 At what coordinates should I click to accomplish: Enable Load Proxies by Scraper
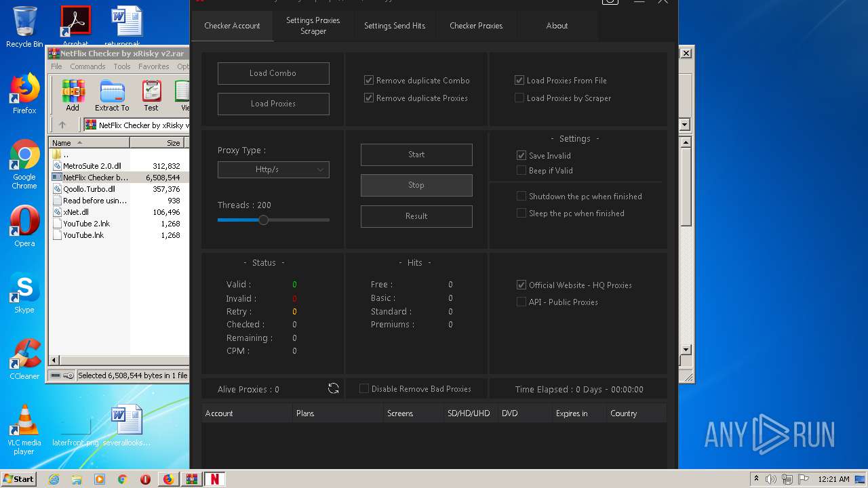pos(519,98)
